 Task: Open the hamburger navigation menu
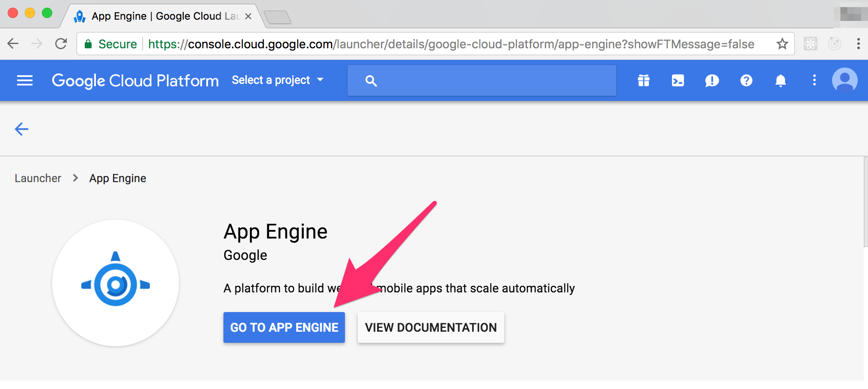(x=25, y=80)
